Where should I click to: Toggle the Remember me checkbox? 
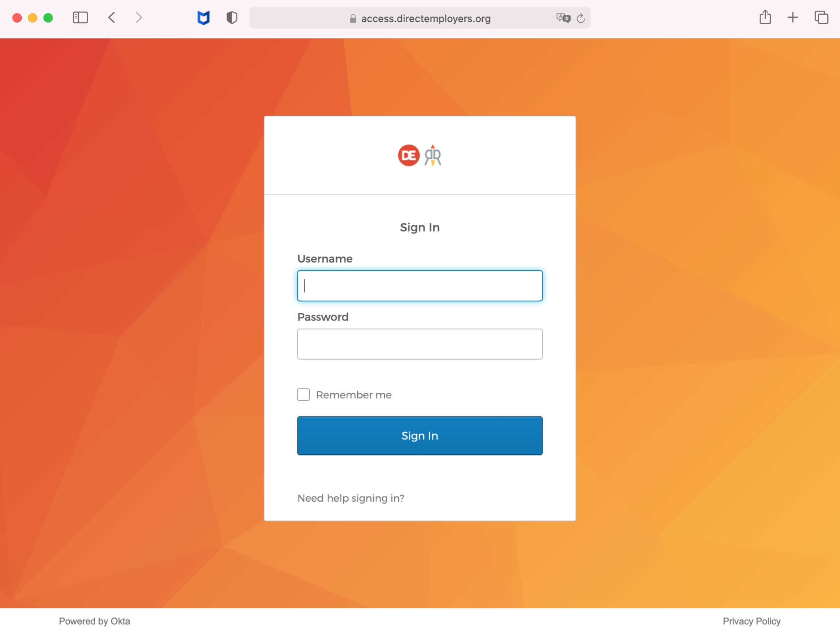(x=304, y=395)
